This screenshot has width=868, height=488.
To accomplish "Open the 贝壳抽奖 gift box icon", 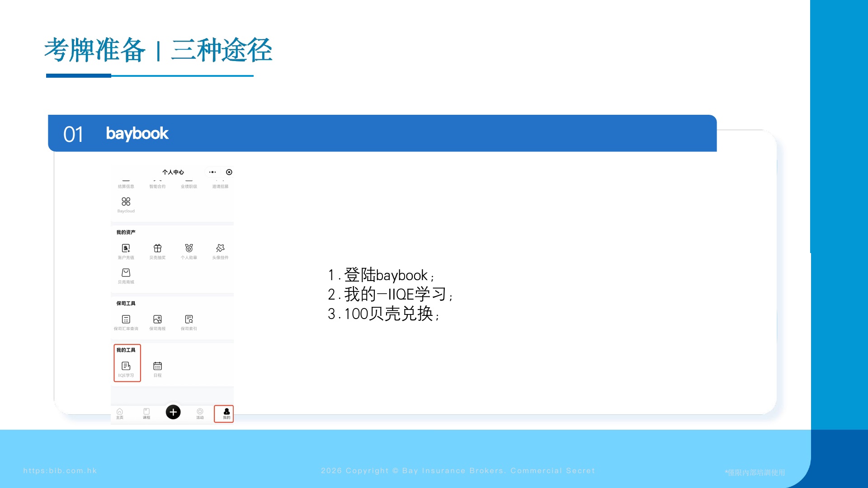I will 157,248.
